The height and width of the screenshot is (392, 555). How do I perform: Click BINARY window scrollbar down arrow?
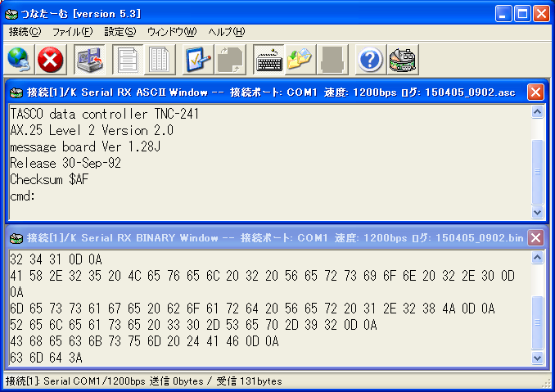coord(537,358)
